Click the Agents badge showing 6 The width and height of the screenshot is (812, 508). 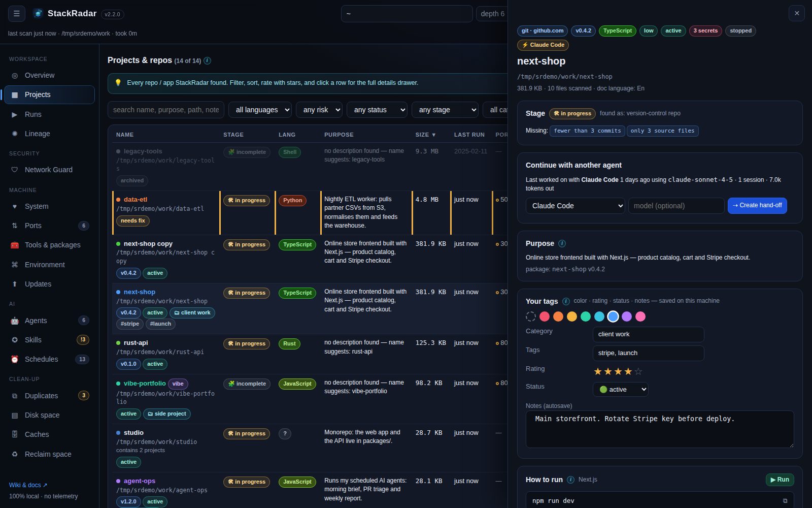84,321
